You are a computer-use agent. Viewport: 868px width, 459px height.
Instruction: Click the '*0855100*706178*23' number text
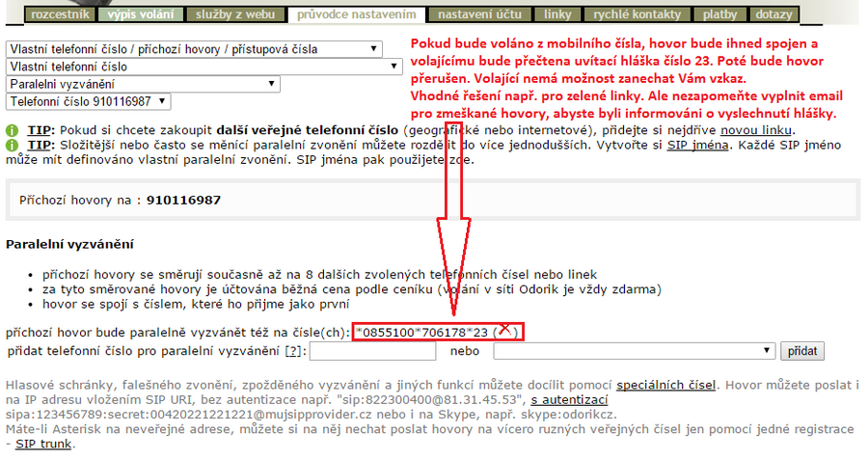[x=421, y=333]
